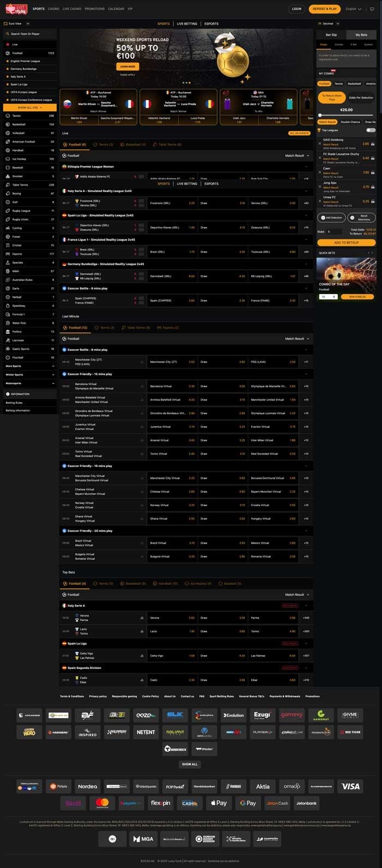Select the To Return More Than option
Viewport: 382px width, 868px height.
[332, 98]
